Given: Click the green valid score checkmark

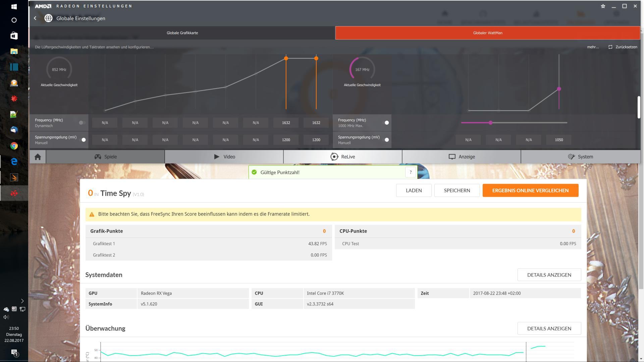Looking at the screenshot, I should pos(254,172).
